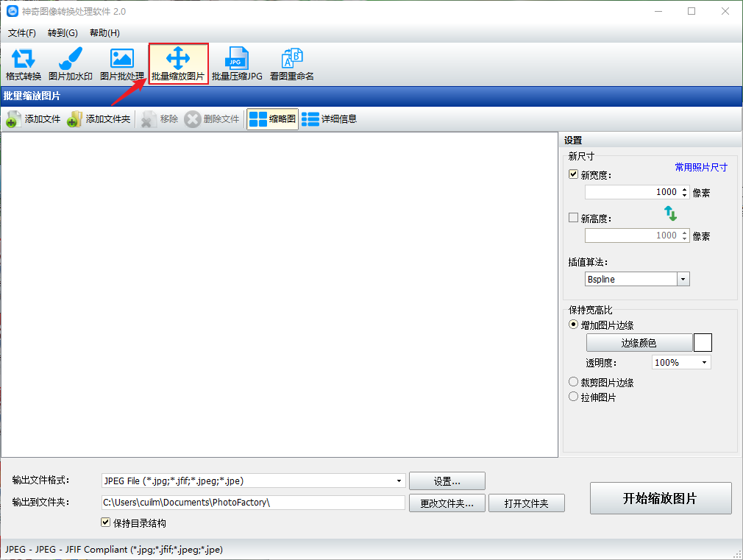Screen dimensions: 743x560
Task: Click the 添加文件 add file icon
Action: 14,119
